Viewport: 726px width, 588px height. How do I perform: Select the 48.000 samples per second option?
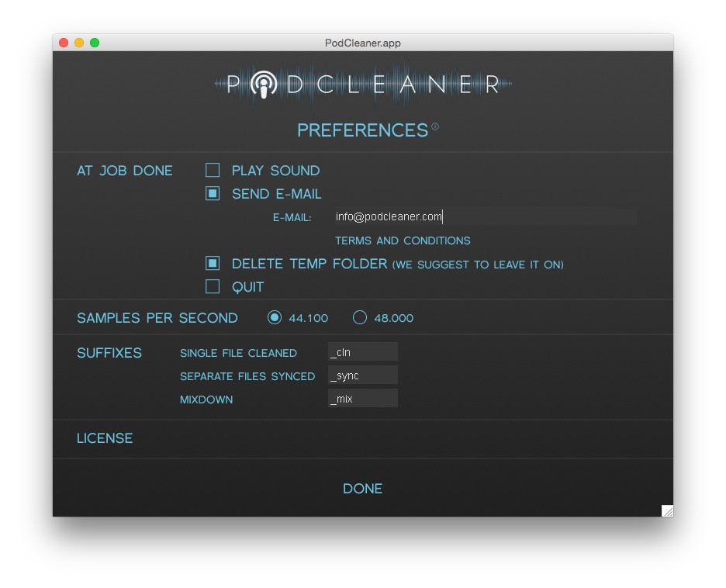click(x=360, y=317)
